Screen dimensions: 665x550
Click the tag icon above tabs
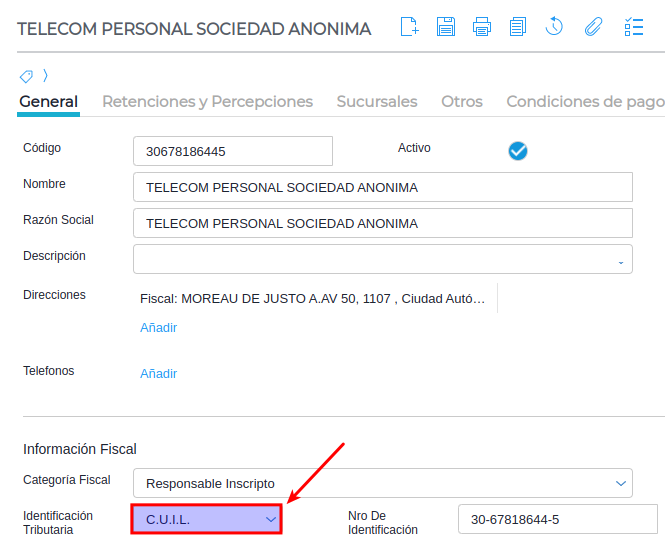click(27, 76)
